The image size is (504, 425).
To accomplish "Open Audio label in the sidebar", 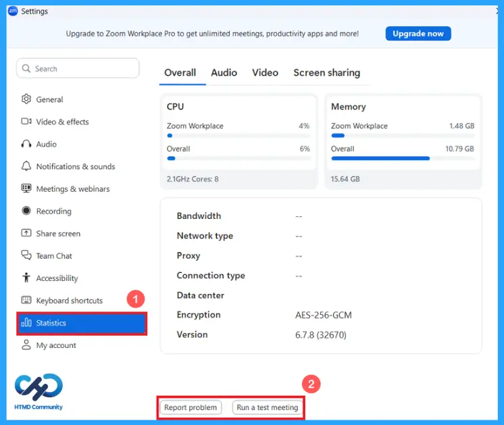I will 47,144.
